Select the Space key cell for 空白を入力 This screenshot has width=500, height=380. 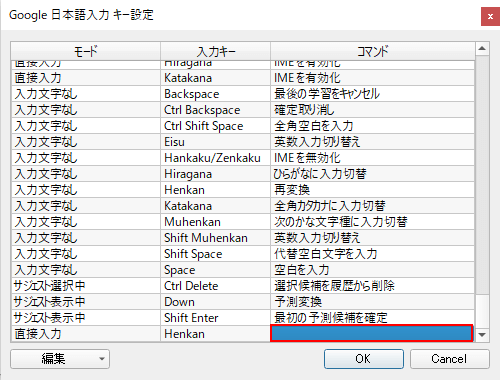(215, 270)
